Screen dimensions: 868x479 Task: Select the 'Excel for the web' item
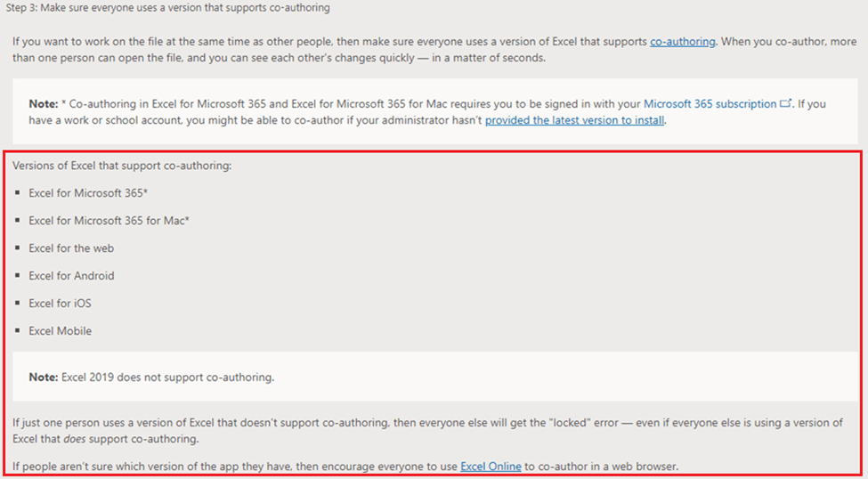coord(71,248)
